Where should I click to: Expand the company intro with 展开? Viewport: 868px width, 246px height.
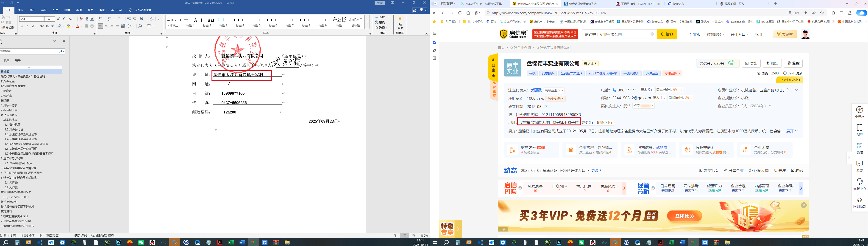pyautogui.click(x=792, y=131)
